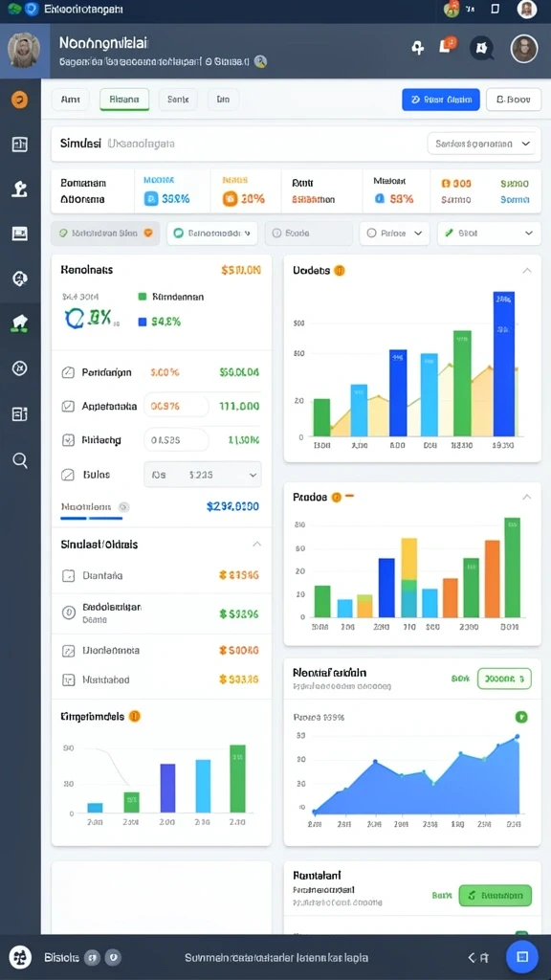551x980 pixels.
Task: Open user avatar at header right
Action: pyautogui.click(x=524, y=48)
